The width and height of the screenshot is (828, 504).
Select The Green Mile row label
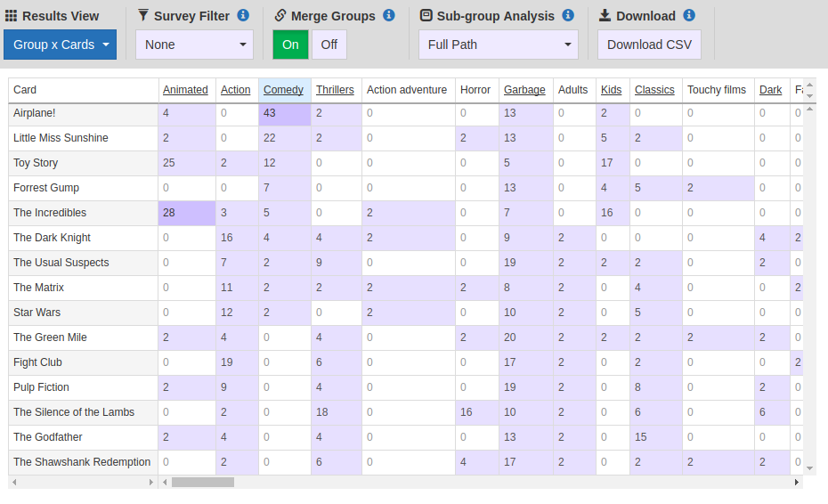coord(50,337)
